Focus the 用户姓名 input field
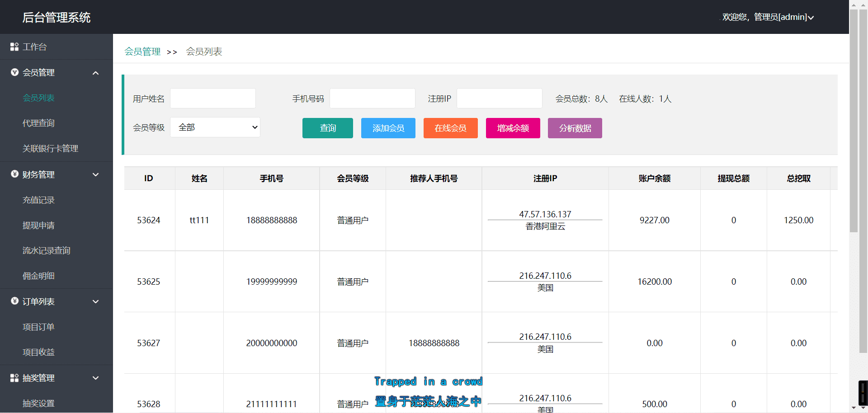The height and width of the screenshot is (413, 868). point(213,99)
